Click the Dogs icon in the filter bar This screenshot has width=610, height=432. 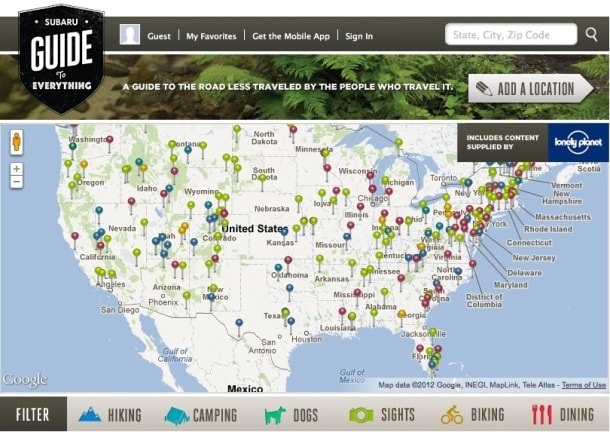(x=275, y=415)
